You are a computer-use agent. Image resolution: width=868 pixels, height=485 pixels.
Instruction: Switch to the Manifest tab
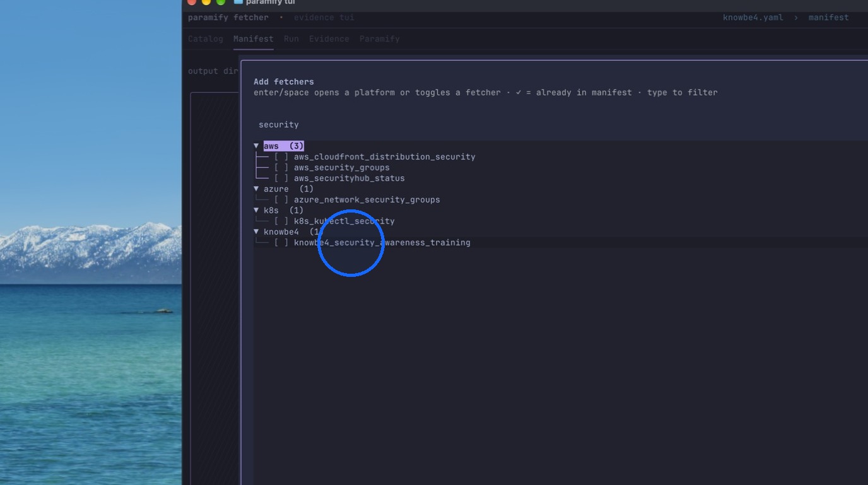click(254, 39)
